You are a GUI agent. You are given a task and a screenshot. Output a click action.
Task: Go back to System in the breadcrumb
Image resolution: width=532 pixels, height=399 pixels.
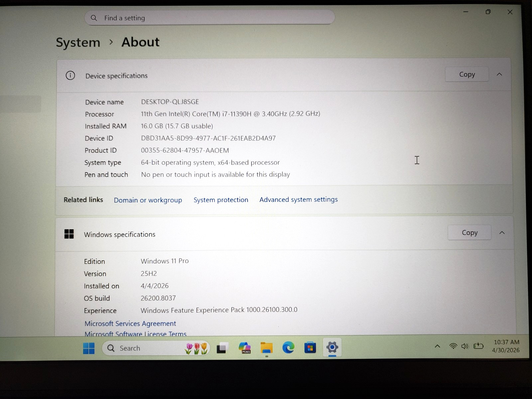78,43
